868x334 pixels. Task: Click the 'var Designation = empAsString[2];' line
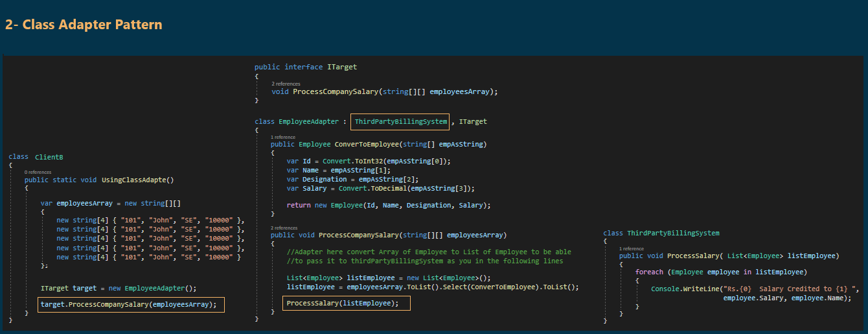pyautogui.click(x=352, y=179)
